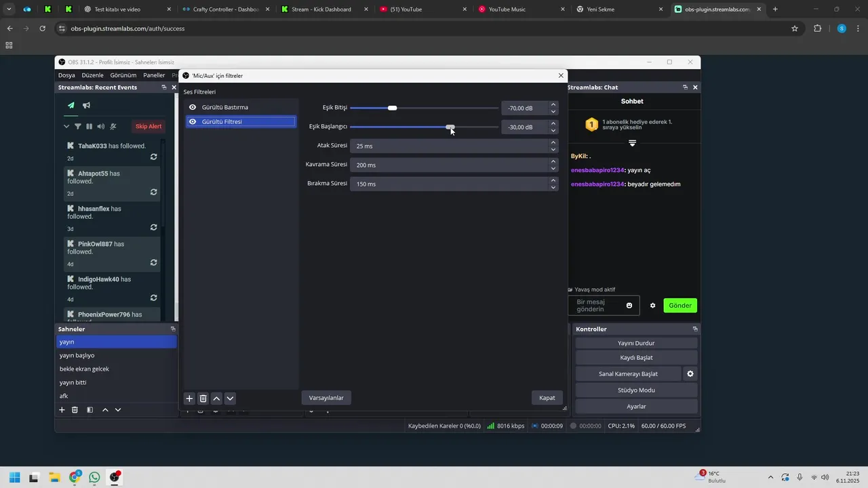Mute alert sound via the speaker icon
This screenshot has width=868, height=488.
click(101, 127)
